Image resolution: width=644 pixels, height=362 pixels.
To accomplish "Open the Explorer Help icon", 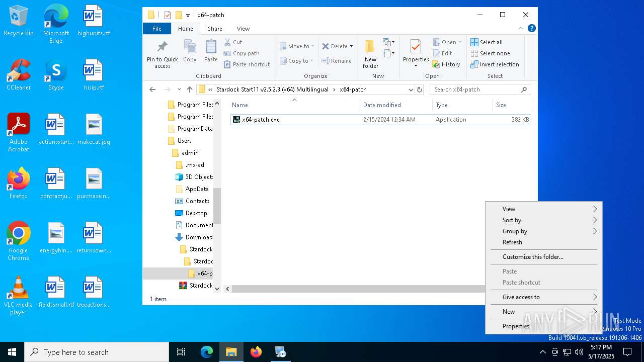I will coord(531,29).
